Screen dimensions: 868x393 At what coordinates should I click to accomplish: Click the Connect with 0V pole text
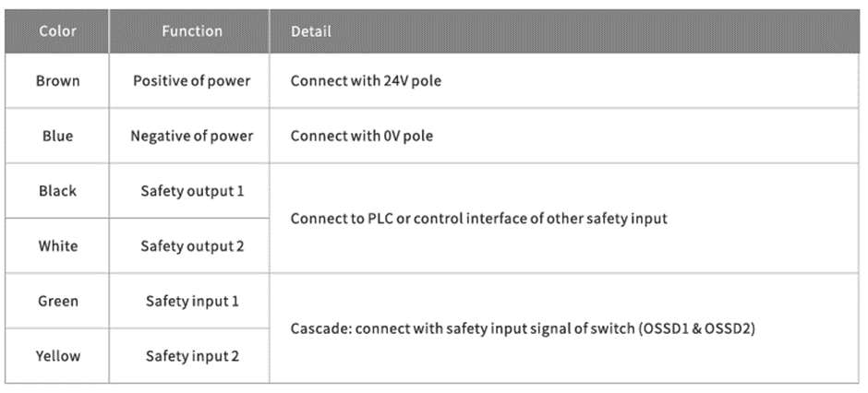pos(361,136)
